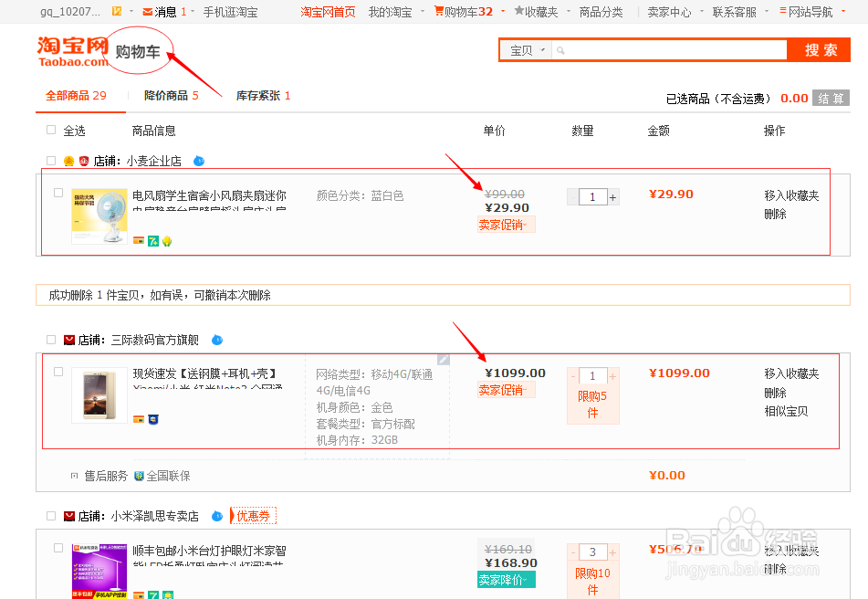Increase desk lamp quantity with plus button

612,552
